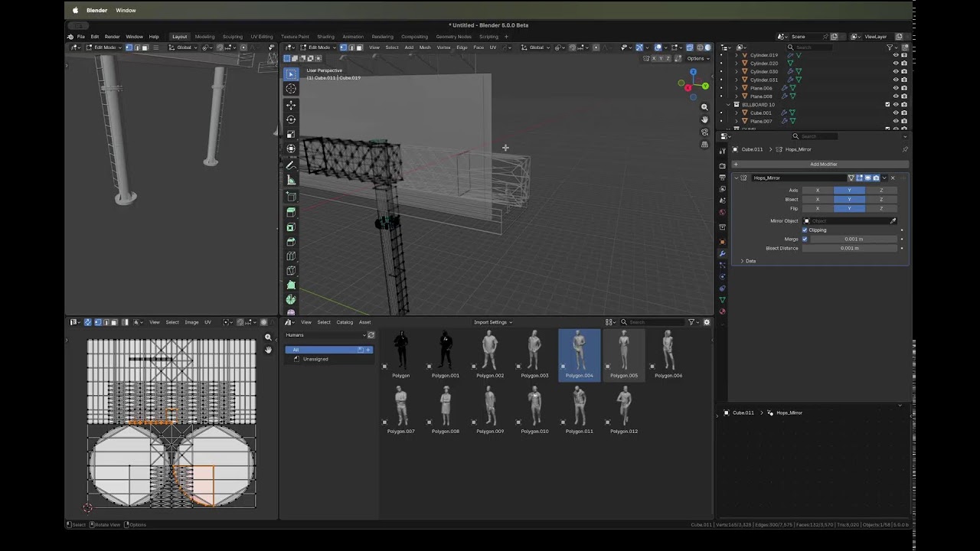Switch perspective/orthographic grid icon in viewport
The image size is (980, 551).
point(704,144)
